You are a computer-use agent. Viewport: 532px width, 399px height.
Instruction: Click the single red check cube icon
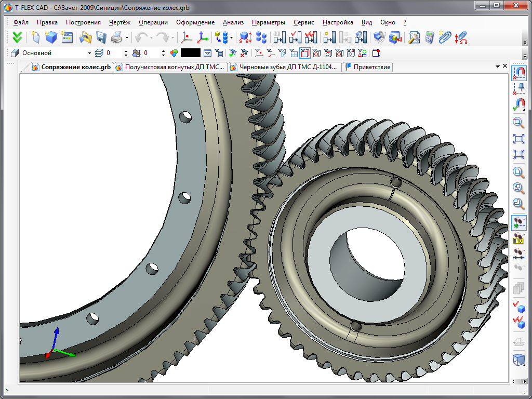pyautogui.click(x=518, y=307)
